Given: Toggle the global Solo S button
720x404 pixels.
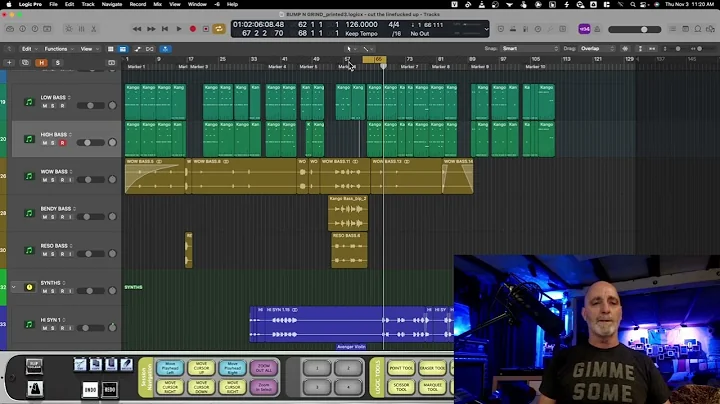Looking at the screenshot, I should (x=57, y=62).
